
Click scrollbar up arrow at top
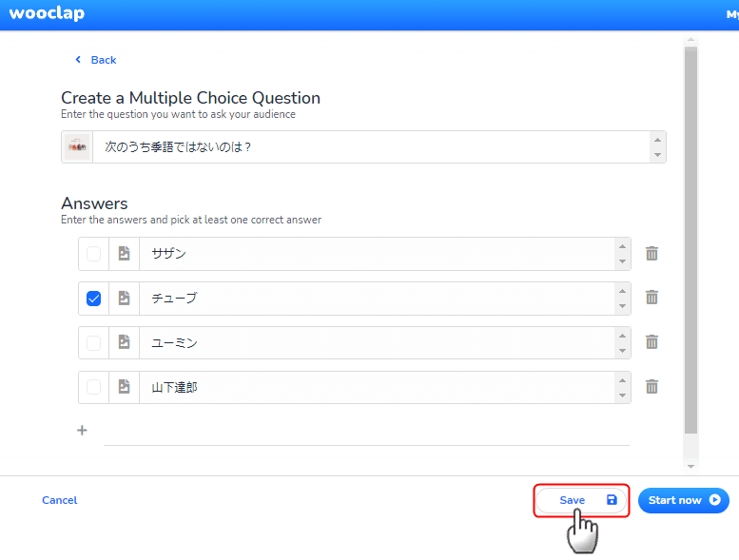690,40
